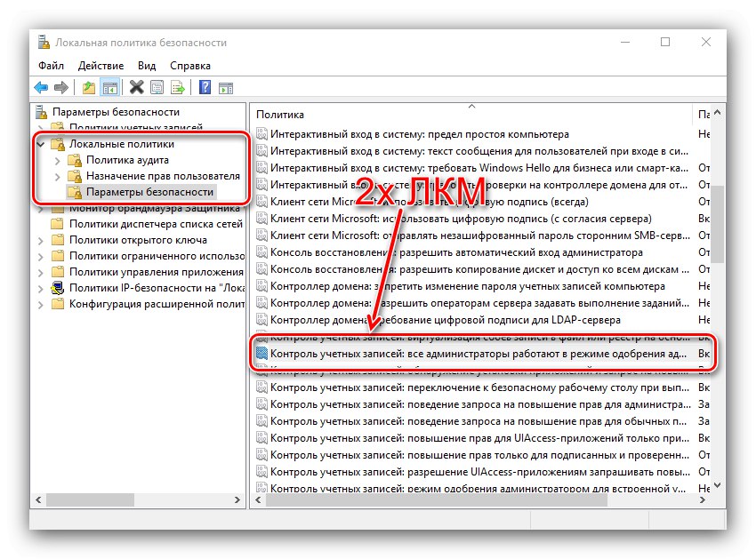Click the Up one level folder icon

click(x=89, y=88)
